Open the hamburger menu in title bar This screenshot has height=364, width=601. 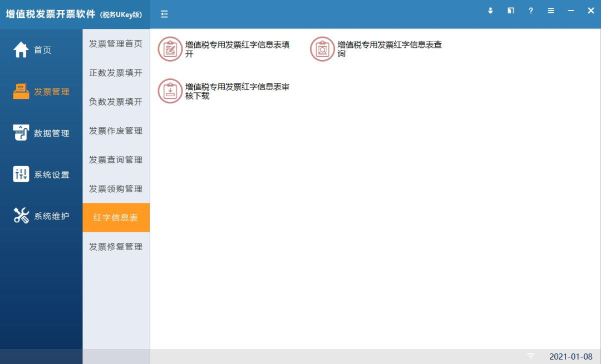[551, 11]
